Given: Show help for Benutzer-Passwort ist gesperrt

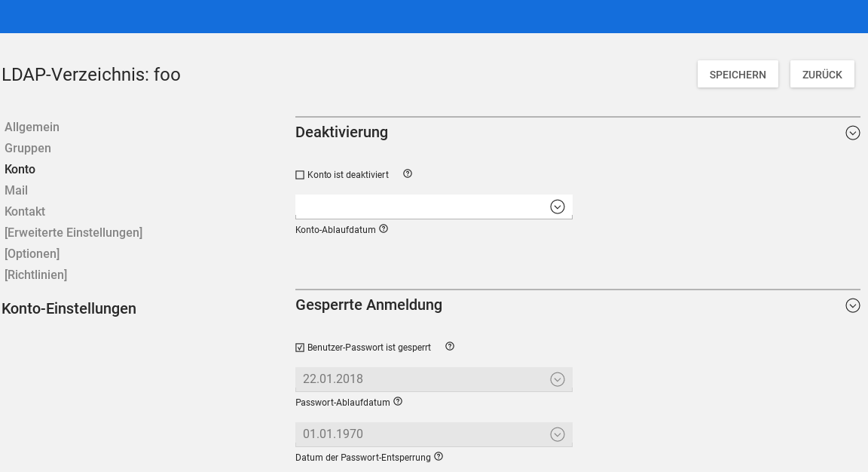Looking at the screenshot, I should [x=450, y=347].
